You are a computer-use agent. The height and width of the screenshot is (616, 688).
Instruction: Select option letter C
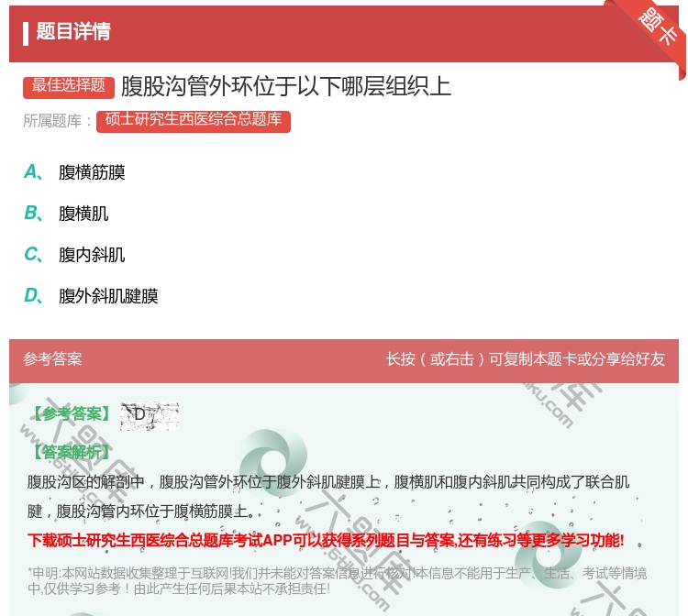tap(31, 254)
